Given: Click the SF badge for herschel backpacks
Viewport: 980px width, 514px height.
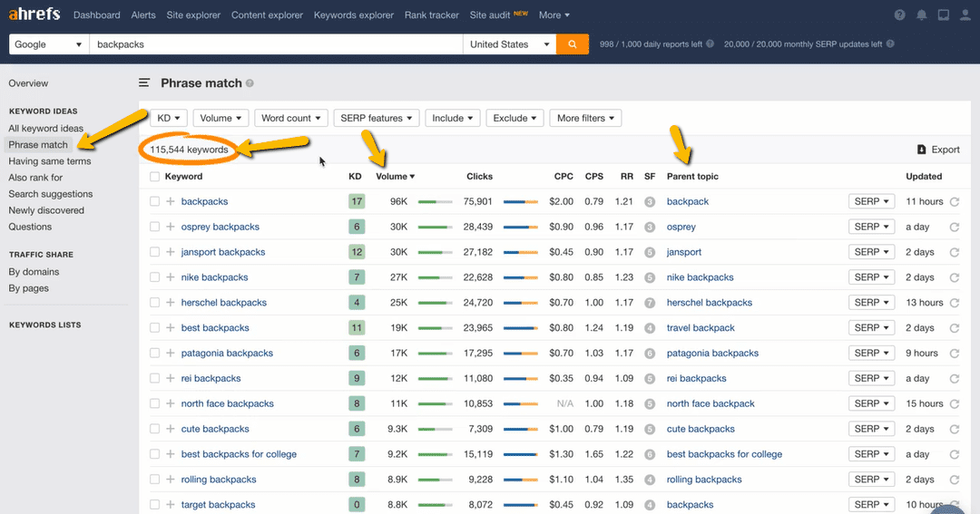Looking at the screenshot, I should (x=650, y=303).
